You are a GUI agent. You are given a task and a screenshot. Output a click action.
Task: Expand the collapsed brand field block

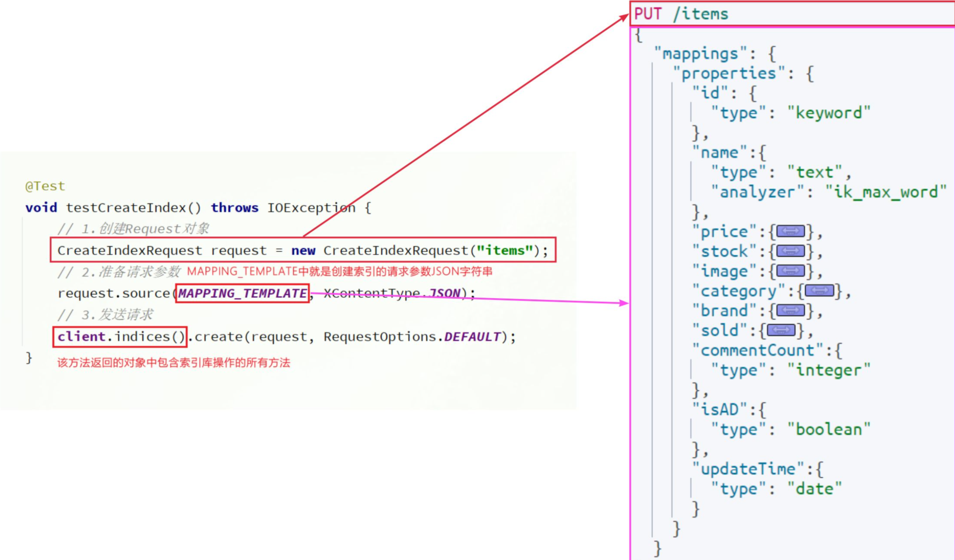click(790, 311)
